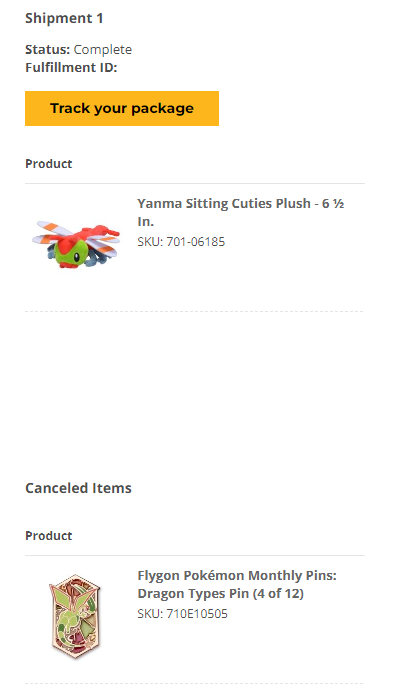Select the Flygon SKU 710E10505 text
Viewport: 396px width, 696px height.
[x=182, y=614]
